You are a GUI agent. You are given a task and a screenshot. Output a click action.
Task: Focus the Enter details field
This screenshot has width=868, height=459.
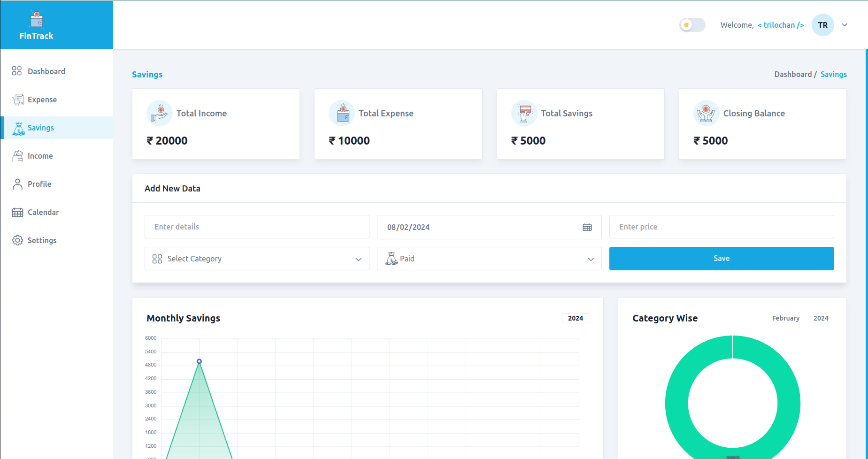(x=257, y=227)
